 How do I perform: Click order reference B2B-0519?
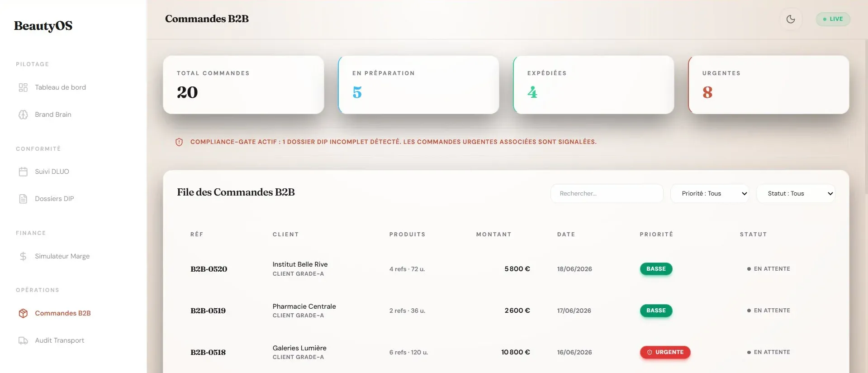tap(208, 311)
